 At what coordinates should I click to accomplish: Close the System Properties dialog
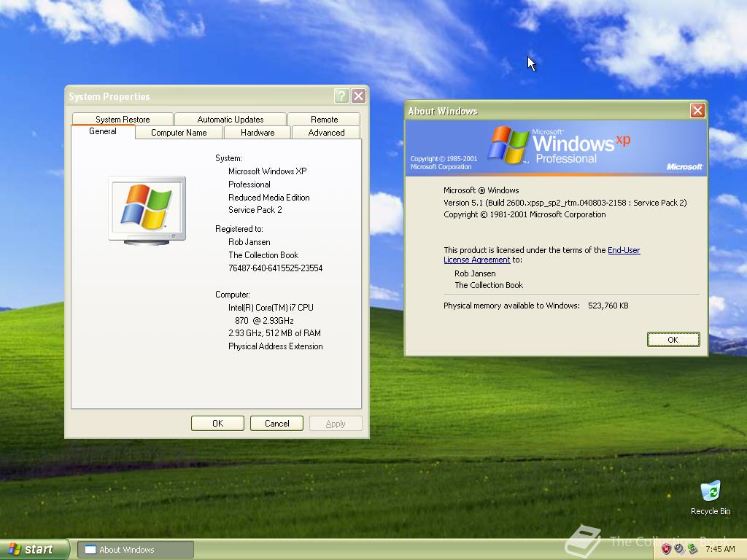(x=359, y=96)
